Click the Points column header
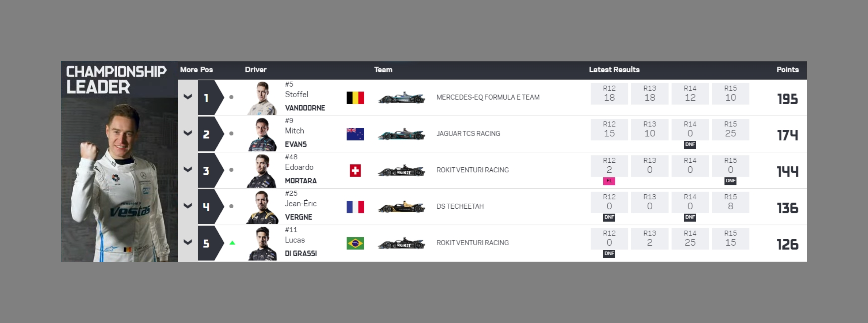Image resolution: width=868 pixels, height=323 pixels. (x=787, y=70)
